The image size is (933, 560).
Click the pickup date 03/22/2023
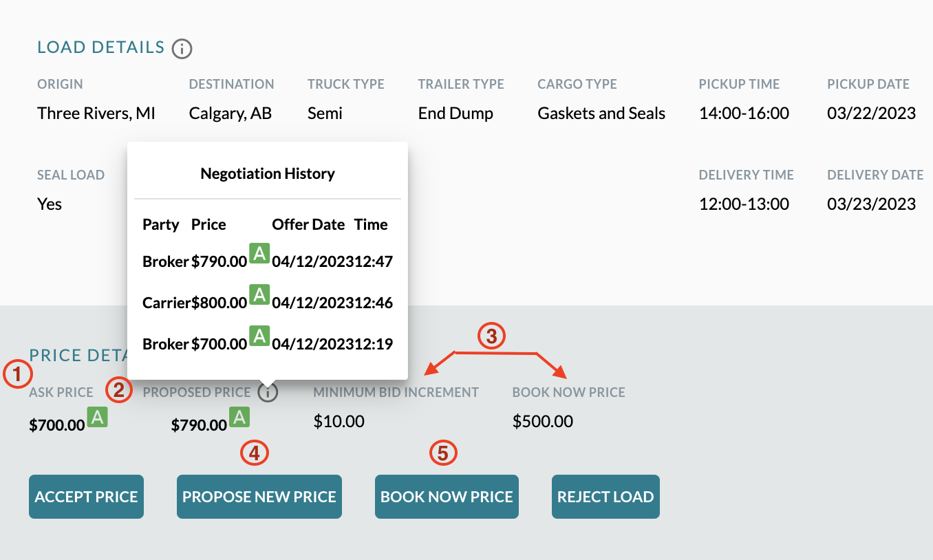point(872,114)
